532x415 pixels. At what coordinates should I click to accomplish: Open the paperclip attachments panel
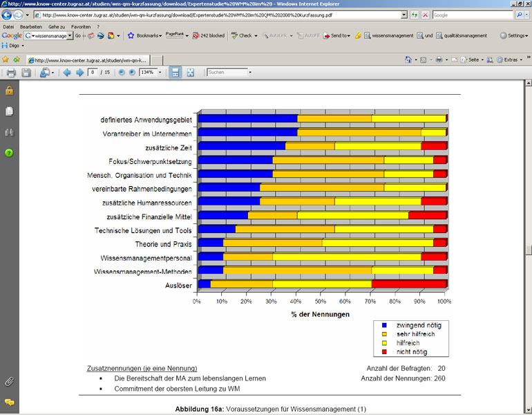[9, 382]
